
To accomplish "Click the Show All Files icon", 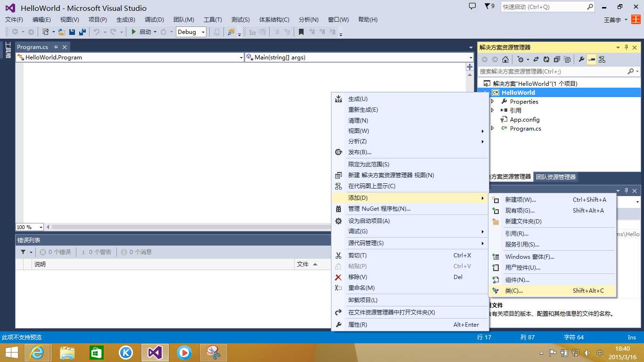I will (567, 59).
